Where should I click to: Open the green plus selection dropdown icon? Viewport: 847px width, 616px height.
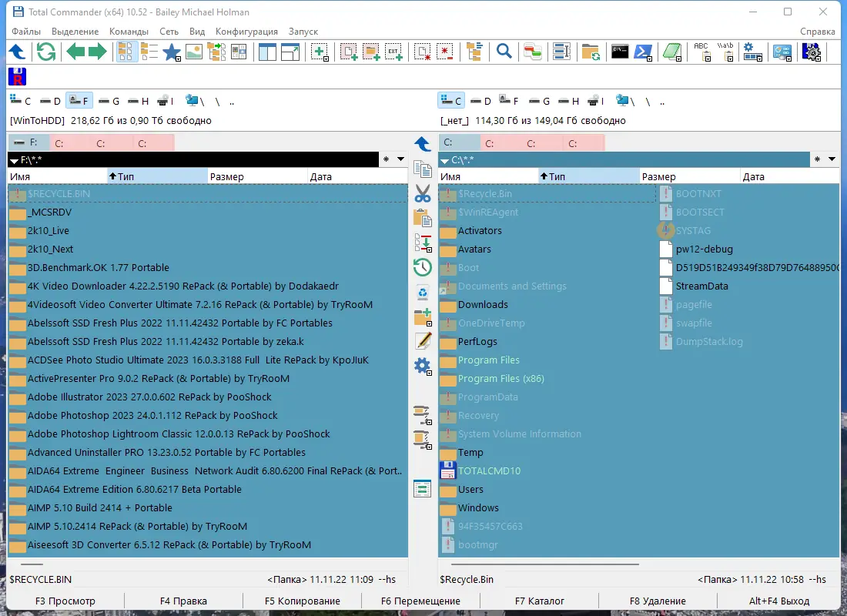[x=320, y=52]
